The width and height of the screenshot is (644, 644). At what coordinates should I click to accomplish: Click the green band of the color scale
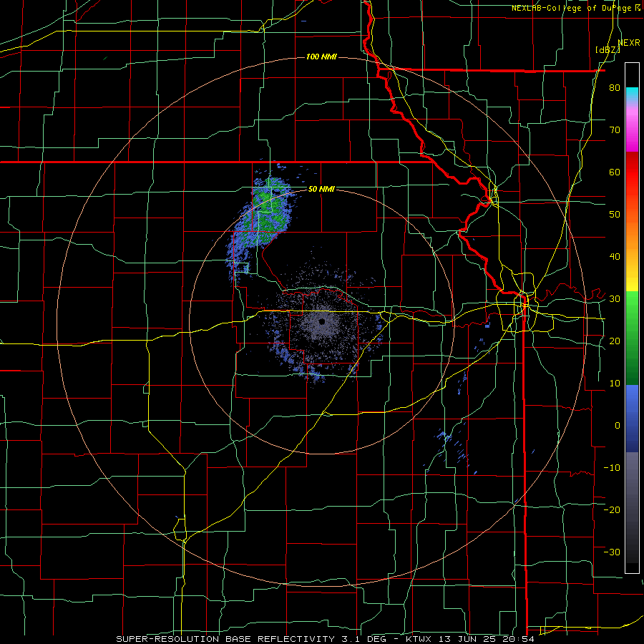(x=632, y=338)
